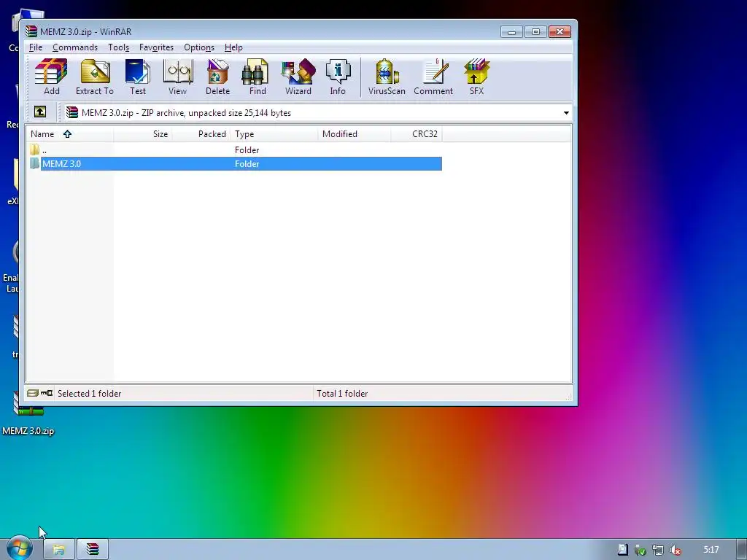This screenshot has height=560, width=747.
Task: Click the taskbar clock showing 5:17
Action: [x=711, y=550]
